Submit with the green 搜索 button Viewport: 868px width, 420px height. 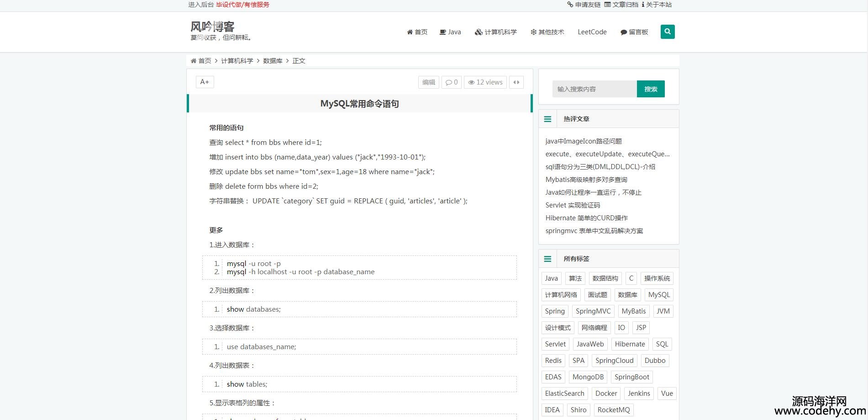pos(651,89)
